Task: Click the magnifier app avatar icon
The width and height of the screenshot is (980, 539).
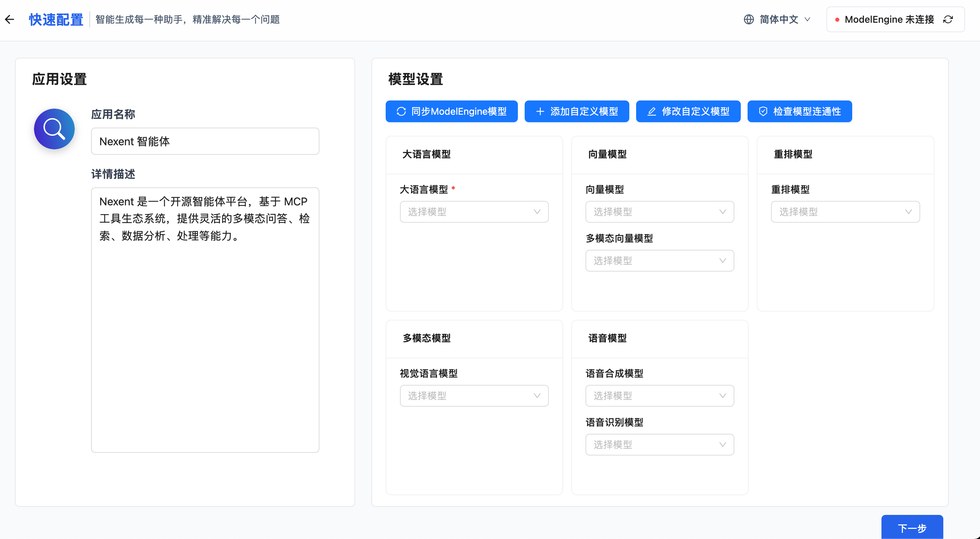Action: [54, 129]
